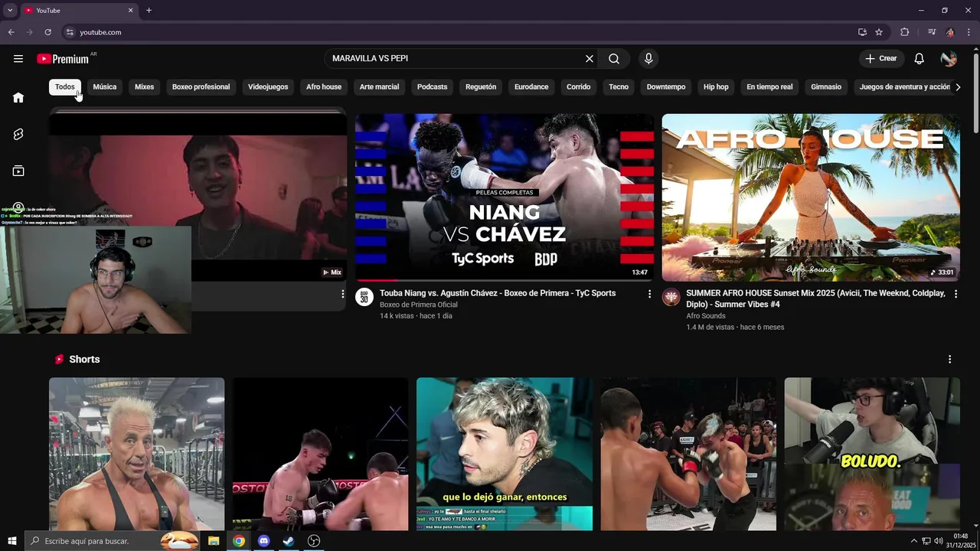Open options menu for the Mix video
This screenshot has height=551, width=980.
343,294
